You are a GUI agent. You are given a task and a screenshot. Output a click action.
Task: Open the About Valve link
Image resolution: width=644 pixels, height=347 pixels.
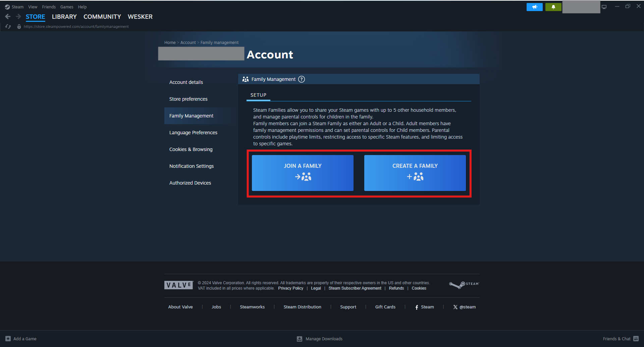pyautogui.click(x=180, y=307)
